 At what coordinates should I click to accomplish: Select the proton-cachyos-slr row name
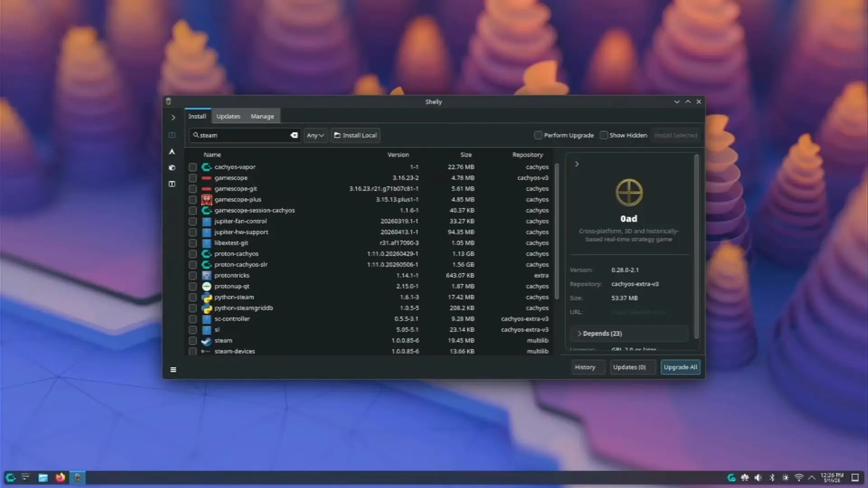pyautogui.click(x=241, y=265)
